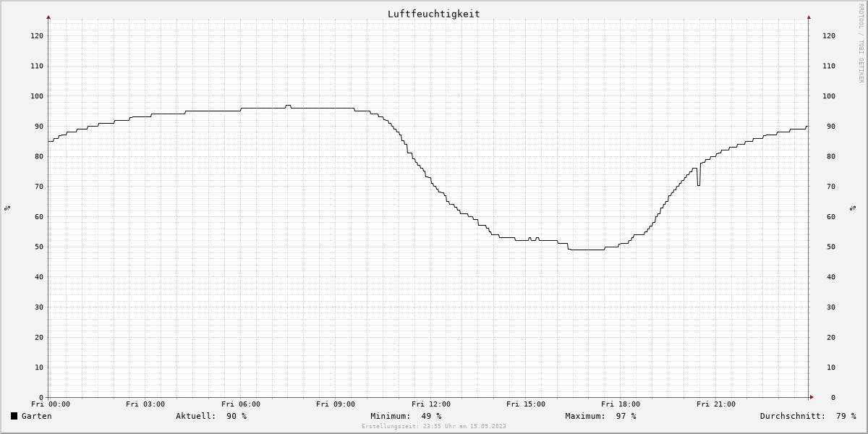Select the Fri 03:00 time label

point(145,404)
